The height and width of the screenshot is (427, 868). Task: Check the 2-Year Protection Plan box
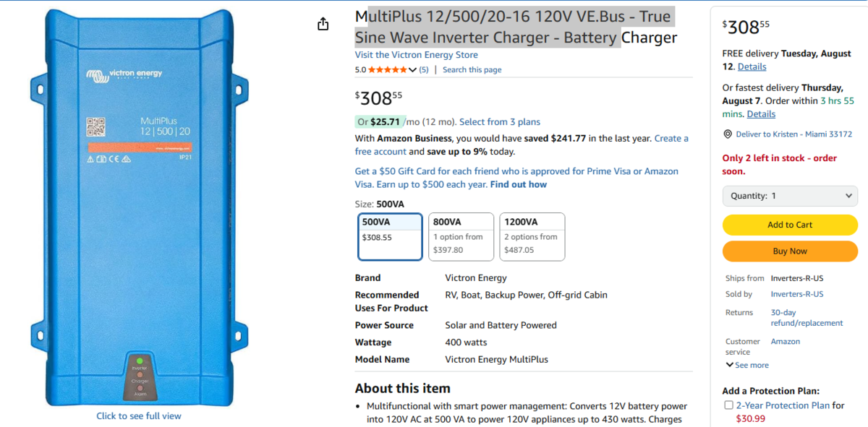[x=728, y=405]
